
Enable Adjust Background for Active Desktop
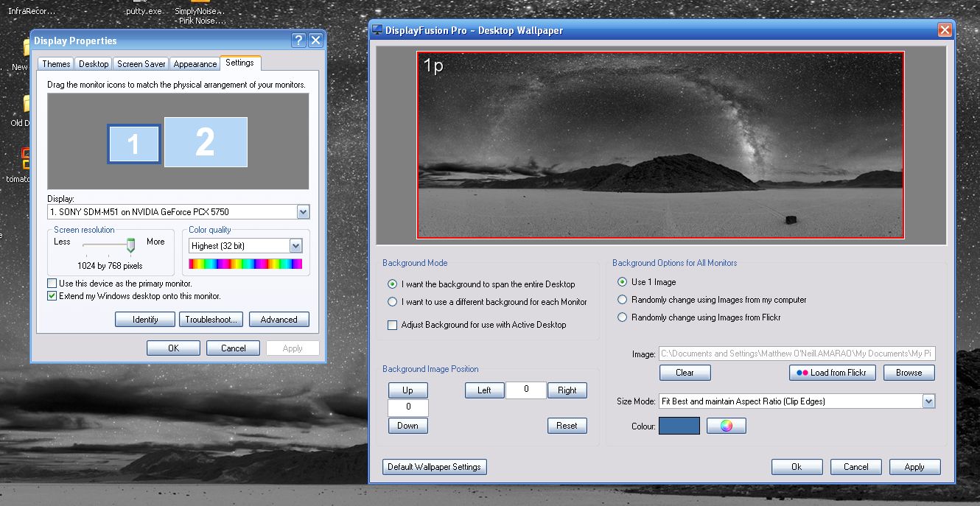tap(393, 325)
